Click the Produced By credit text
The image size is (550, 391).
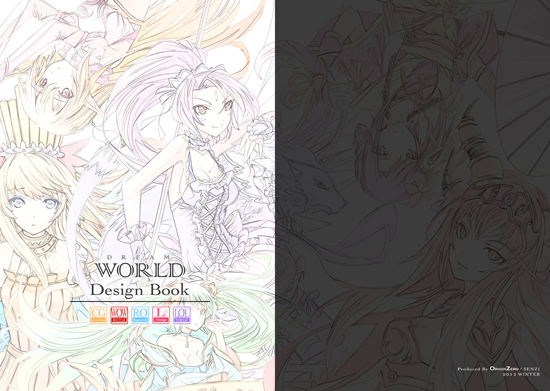point(472,369)
